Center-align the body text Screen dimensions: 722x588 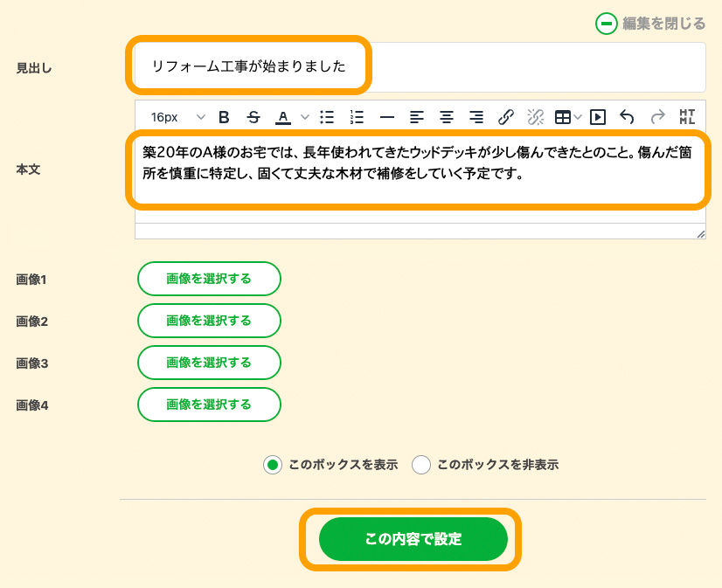coord(447,117)
